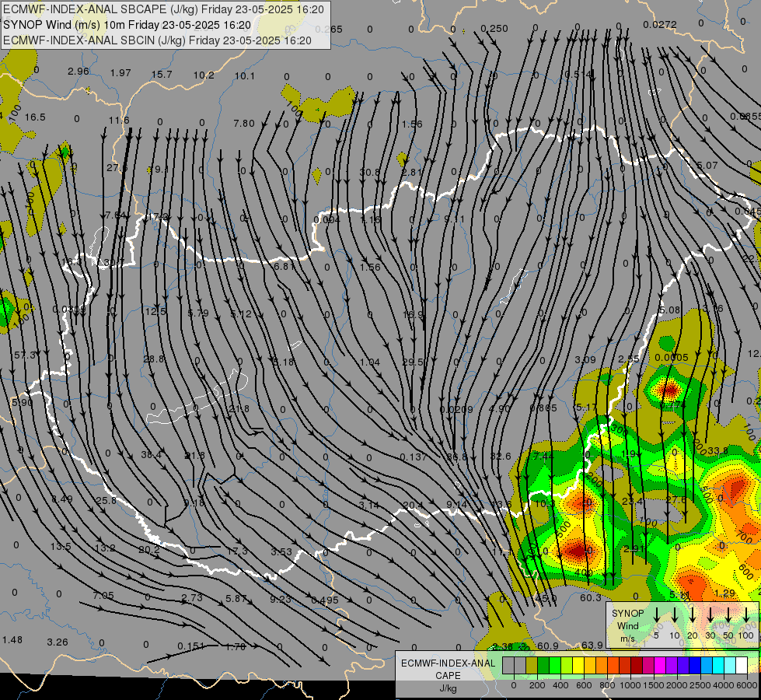Click the 7.05 value on the map

click(x=103, y=596)
